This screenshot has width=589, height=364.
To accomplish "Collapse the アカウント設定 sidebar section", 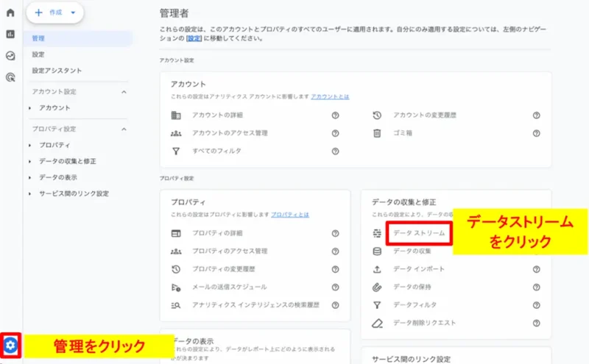I will (124, 92).
